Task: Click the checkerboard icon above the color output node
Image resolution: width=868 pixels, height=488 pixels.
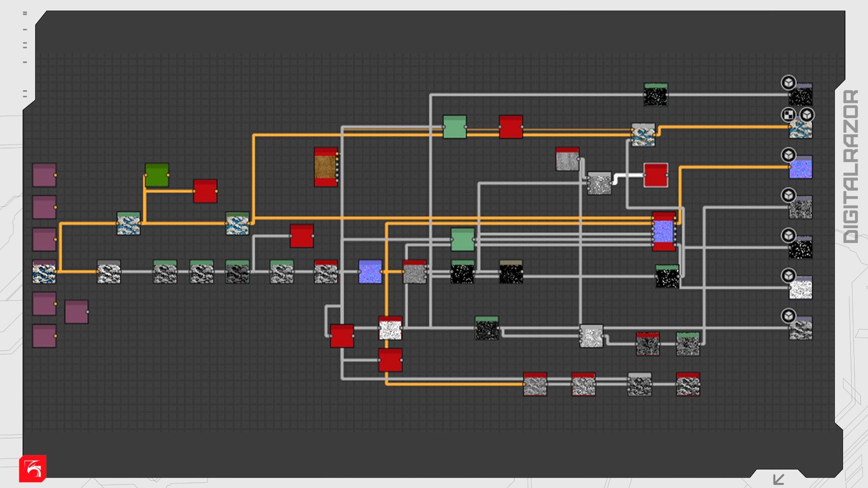Action: tap(788, 115)
